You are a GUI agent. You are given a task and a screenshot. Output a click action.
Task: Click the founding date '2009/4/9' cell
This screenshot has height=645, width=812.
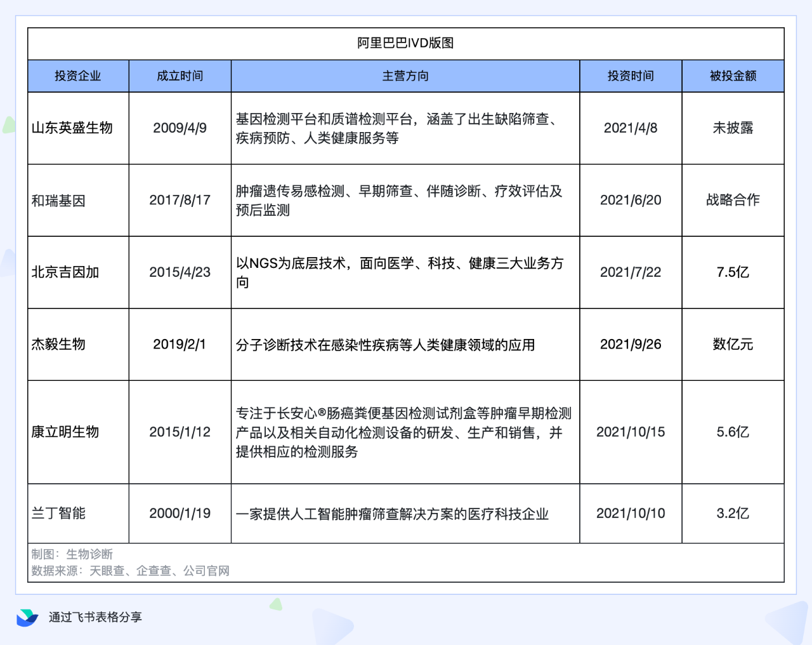coord(180,128)
